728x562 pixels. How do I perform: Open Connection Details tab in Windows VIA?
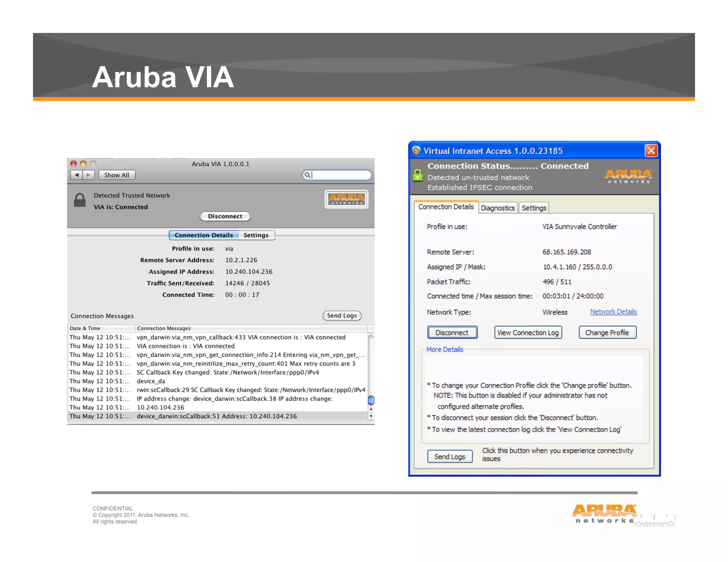tap(446, 207)
